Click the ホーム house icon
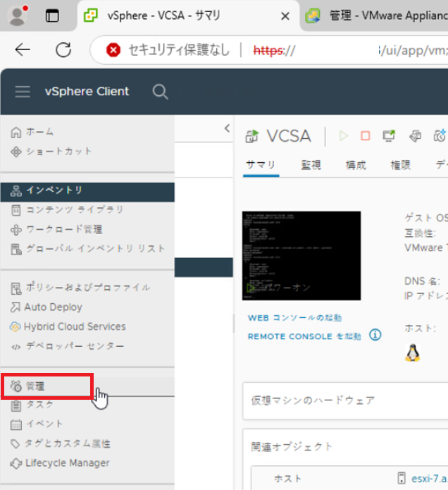This screenshot has height=490, width=448. (16, 132)
